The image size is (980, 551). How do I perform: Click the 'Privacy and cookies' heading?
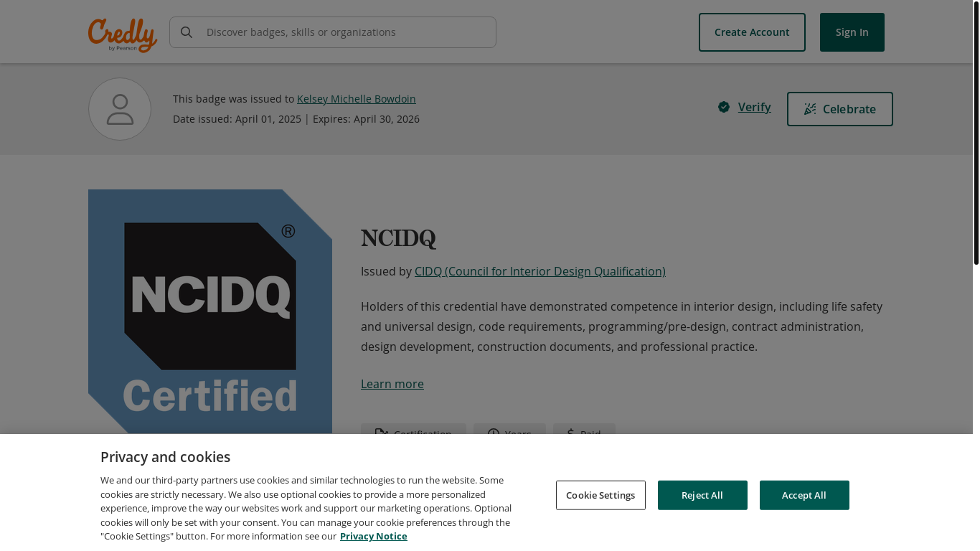pyautogui.click(x=165, y=457)
